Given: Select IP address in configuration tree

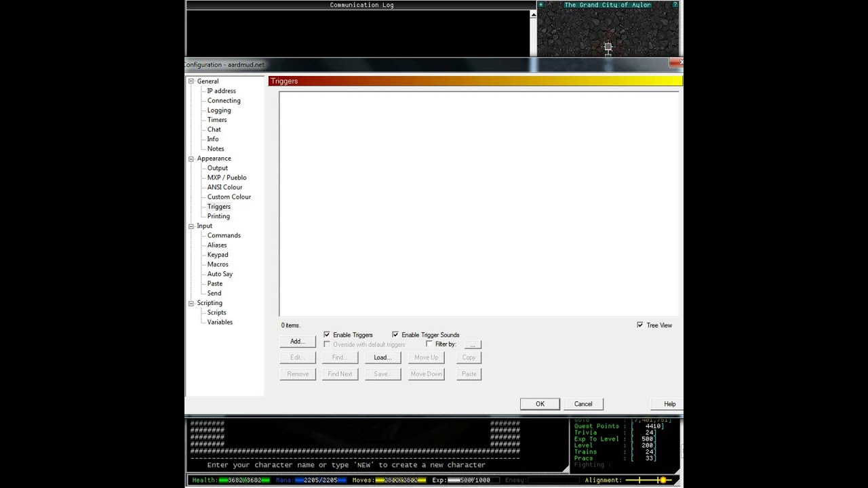Looking at the screenshot, I should pyautogui.click(x=222, y=91).
